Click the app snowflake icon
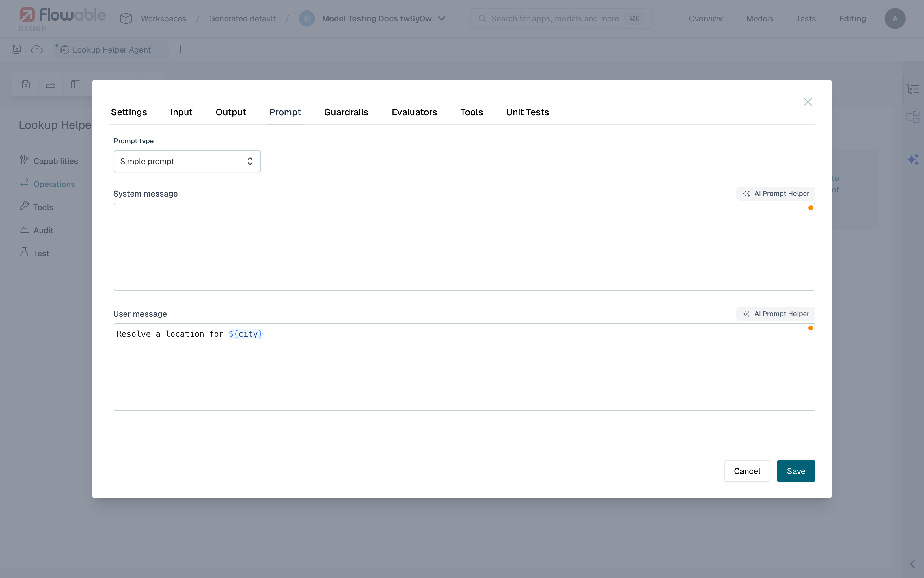The image size is (924, 578). tap(307, 19)
